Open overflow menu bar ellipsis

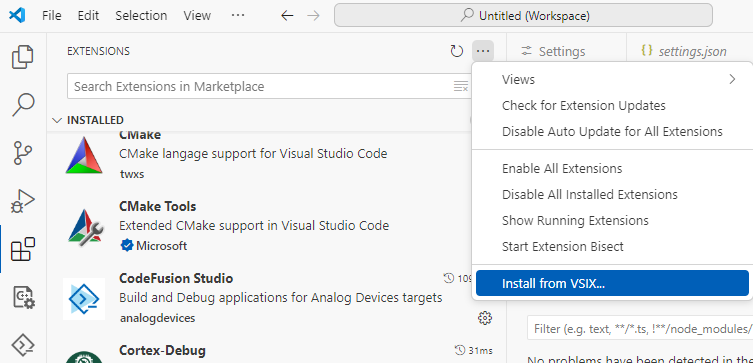tap(238, 15)
